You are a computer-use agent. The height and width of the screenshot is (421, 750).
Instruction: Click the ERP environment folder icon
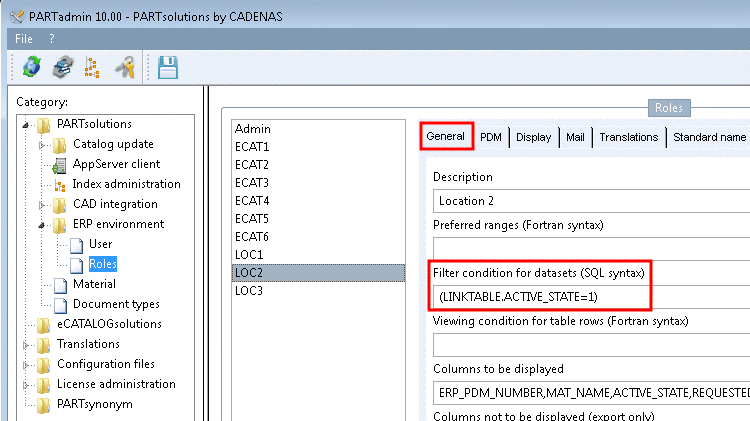pyautogui.click(x=59, y=225)
